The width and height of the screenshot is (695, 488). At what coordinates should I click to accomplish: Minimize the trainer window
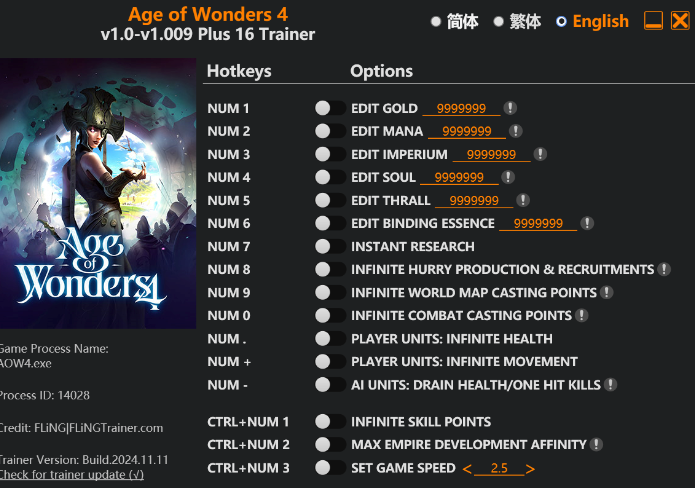click(x=653, y=21)
